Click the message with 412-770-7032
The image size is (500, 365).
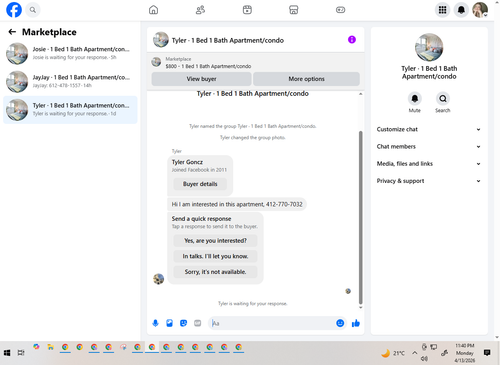[237, 204]
